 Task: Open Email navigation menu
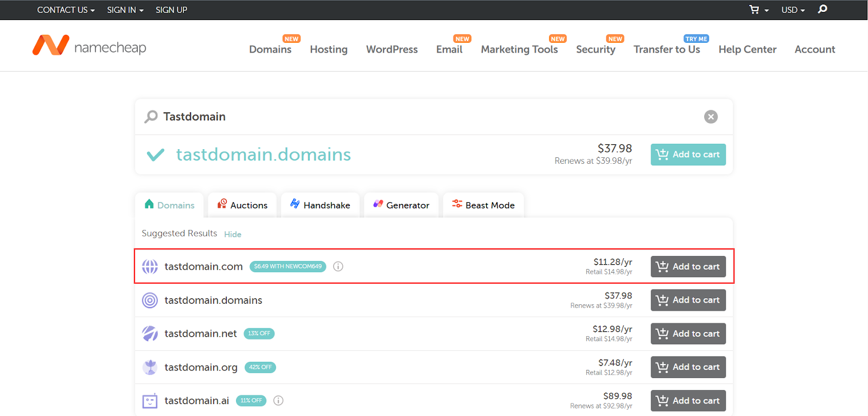(449, 49)
